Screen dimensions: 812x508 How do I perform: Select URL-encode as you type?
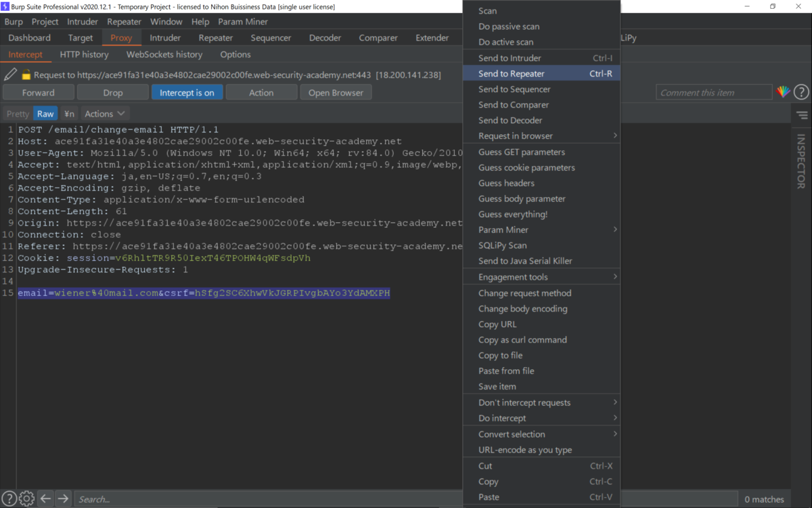(541, 450)
